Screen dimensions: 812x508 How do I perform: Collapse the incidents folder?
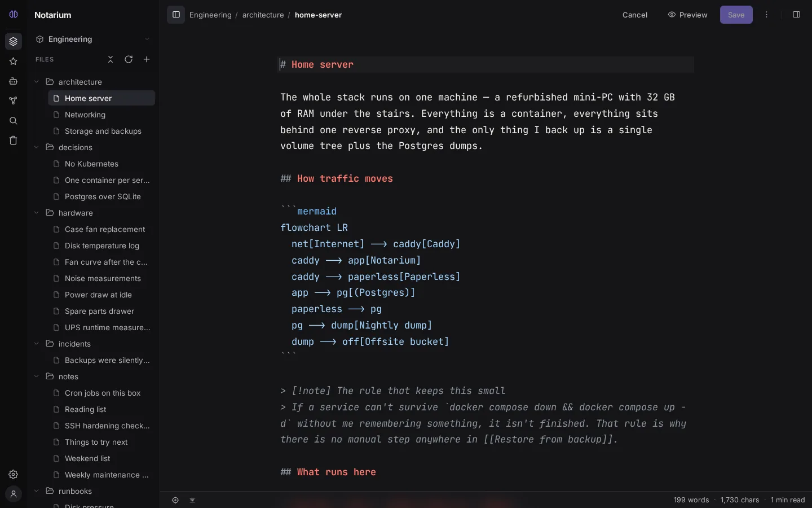point(37,344)
